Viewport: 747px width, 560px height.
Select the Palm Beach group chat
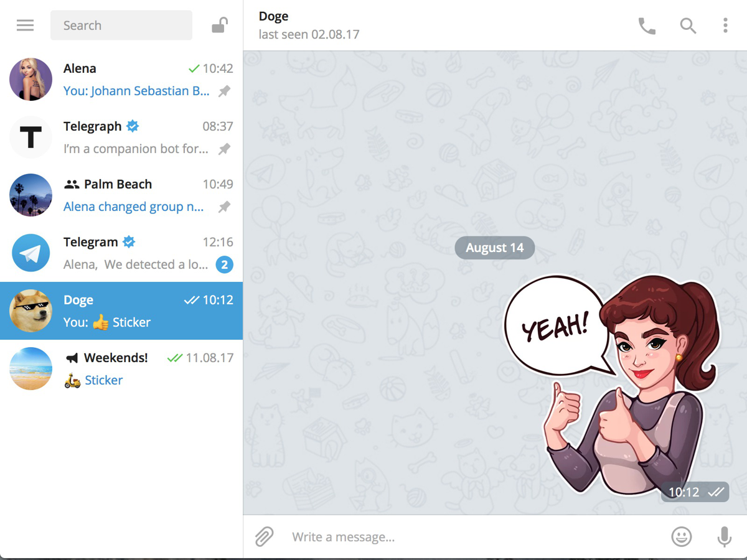click(x=121, y=195)
